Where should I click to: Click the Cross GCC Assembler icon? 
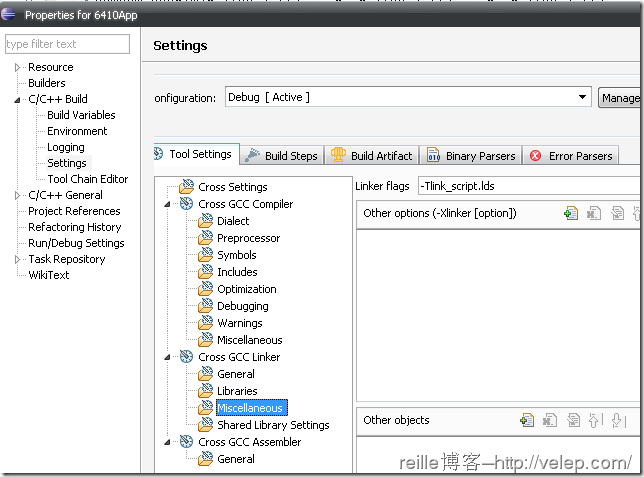coord(186,442)
